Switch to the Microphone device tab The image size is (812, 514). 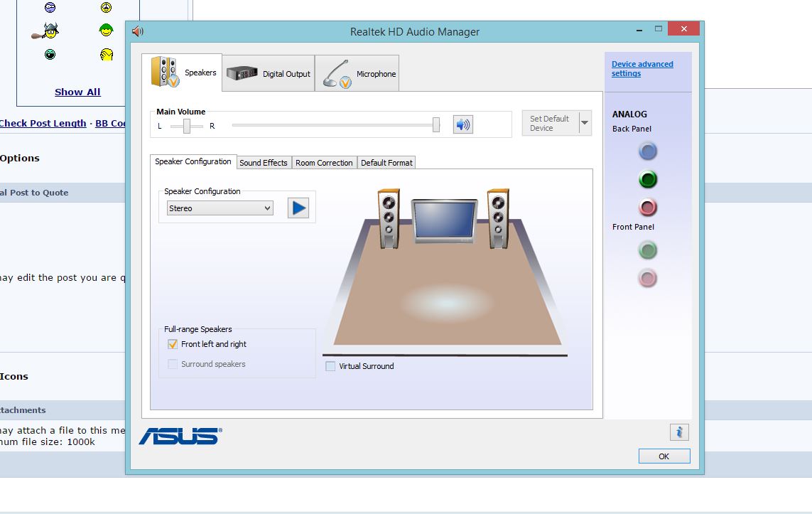click(357, 73)
